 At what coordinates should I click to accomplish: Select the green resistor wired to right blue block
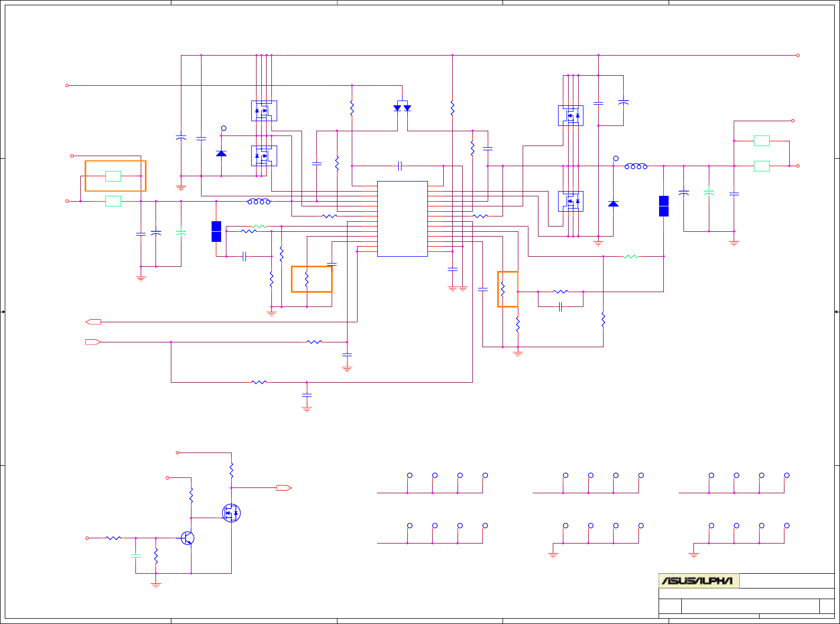coord(631,257)
